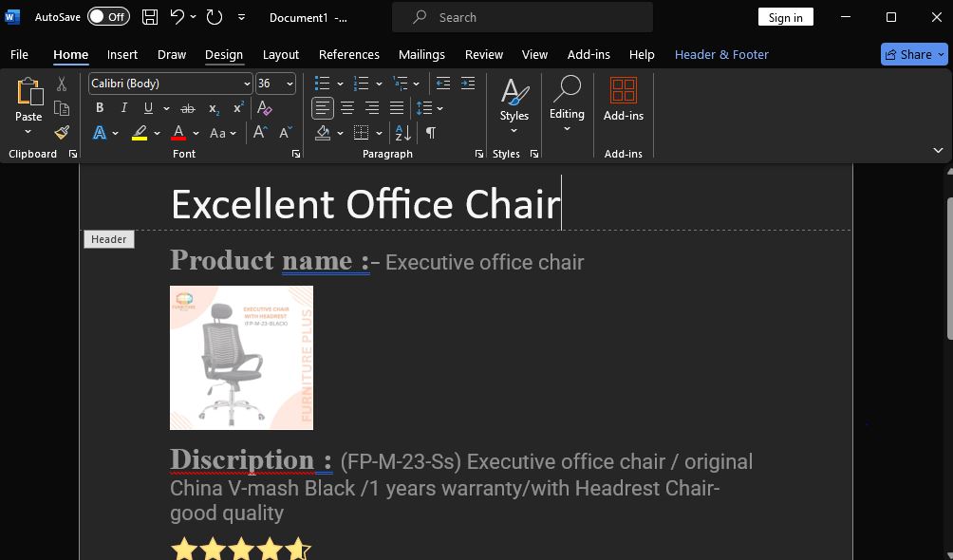Click the Sign in button
The width and height of the screenshot is (953, 560).
point(785,17)
